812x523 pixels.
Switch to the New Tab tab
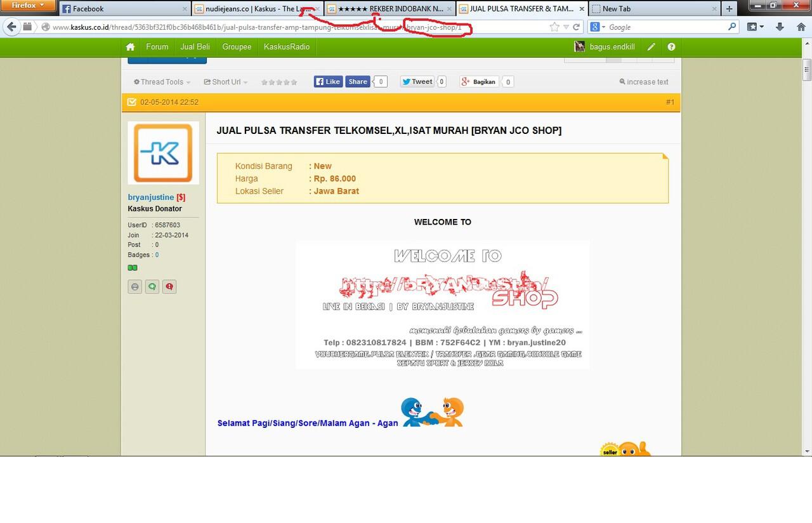(654, 9)
